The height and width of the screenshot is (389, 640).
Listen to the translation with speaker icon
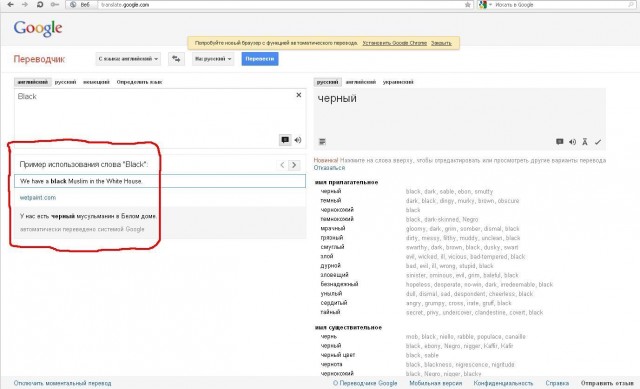coord(572,142)
